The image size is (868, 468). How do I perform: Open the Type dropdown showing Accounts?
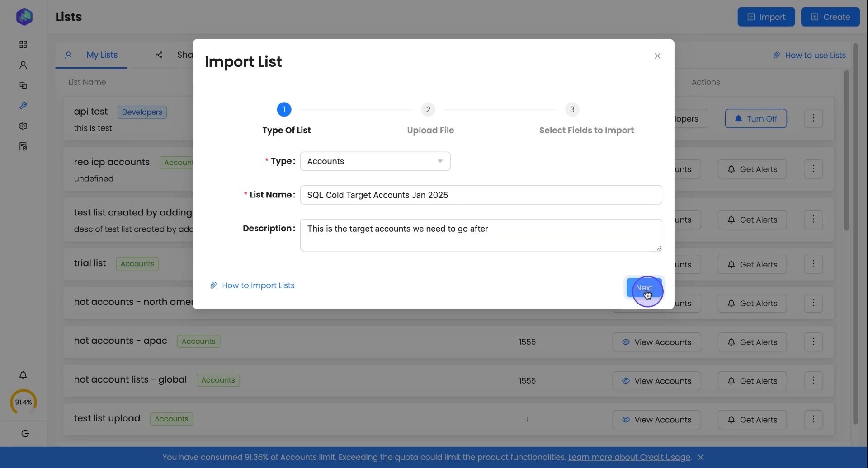(375, 162)
